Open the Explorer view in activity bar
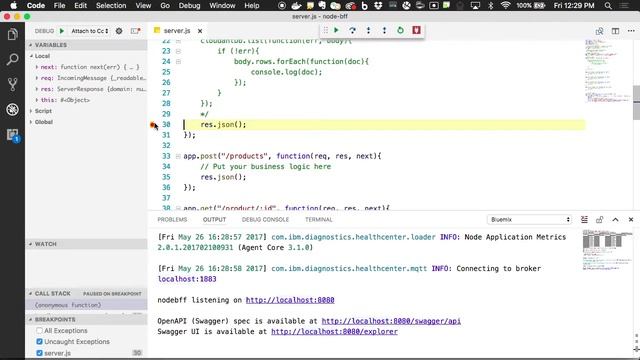The width and height of the screenshot is (640, 360). point(12,34)
